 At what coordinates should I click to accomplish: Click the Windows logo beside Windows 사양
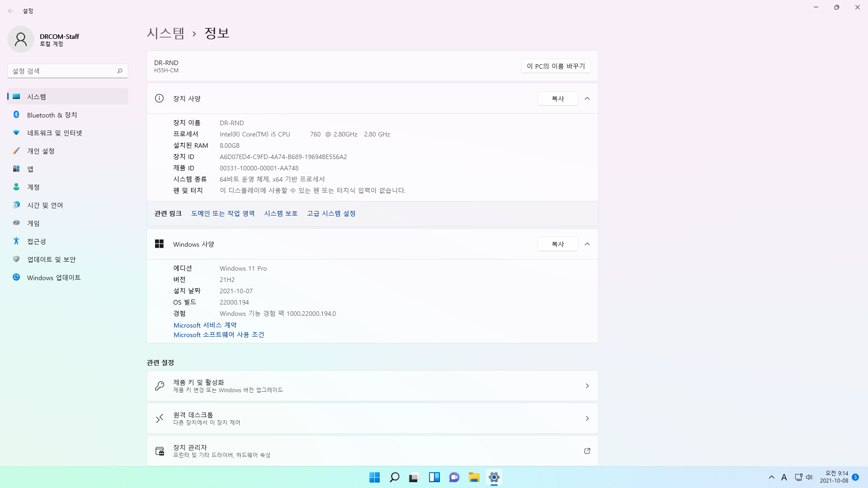[x=159, y=244]
